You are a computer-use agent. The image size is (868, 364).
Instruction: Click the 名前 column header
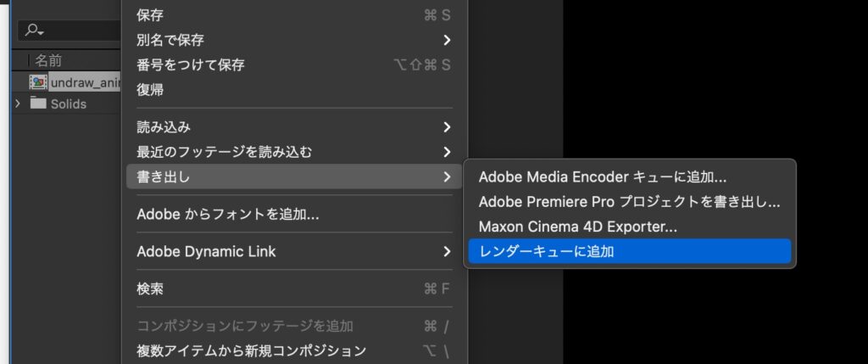click(x=48, y=61)
